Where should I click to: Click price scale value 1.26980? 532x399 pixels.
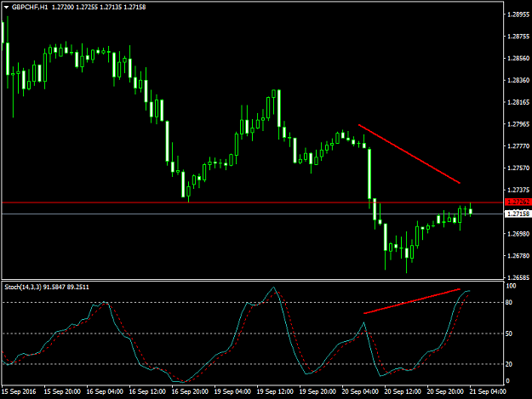pos(518,234)
